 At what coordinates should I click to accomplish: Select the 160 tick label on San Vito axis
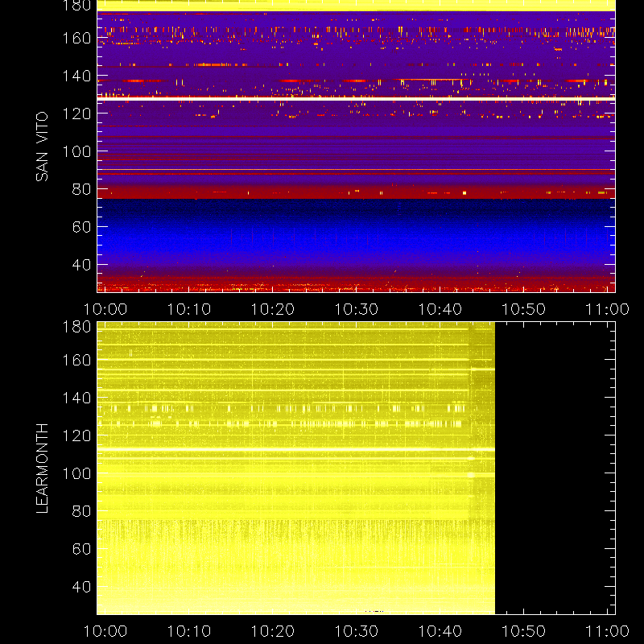point(76,38)
